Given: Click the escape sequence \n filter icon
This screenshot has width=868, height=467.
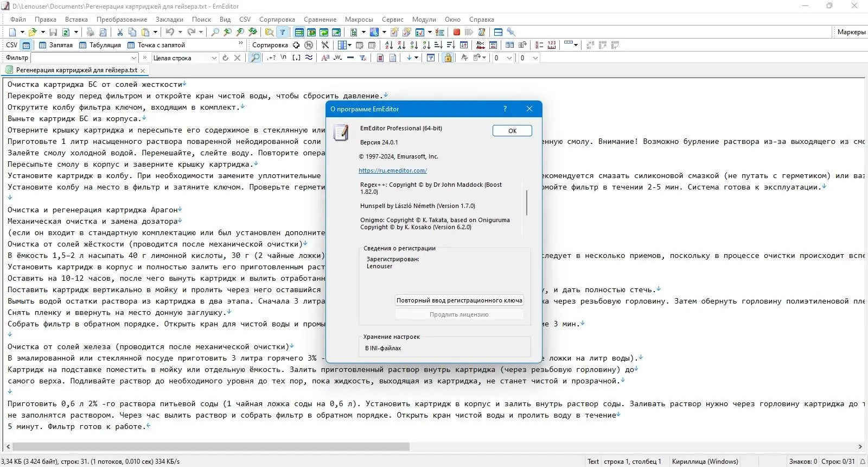Looking at the screenshot, I should [283, 58].
